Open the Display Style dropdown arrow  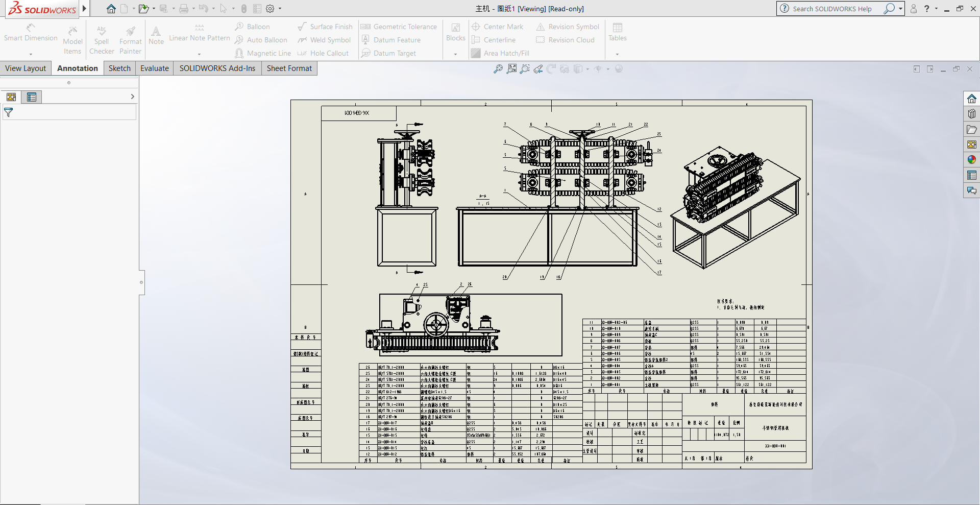click(587, 69)
